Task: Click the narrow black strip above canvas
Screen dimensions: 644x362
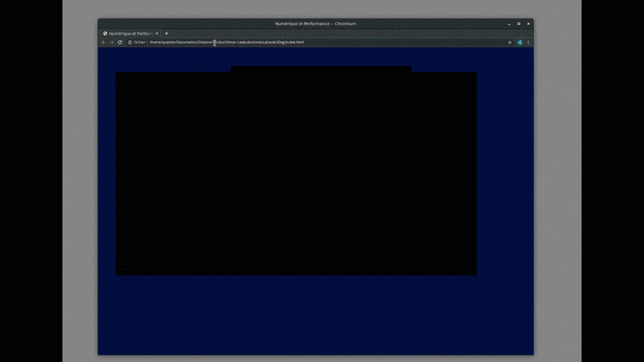Action: pyautogui.click(x=320, y=69)
